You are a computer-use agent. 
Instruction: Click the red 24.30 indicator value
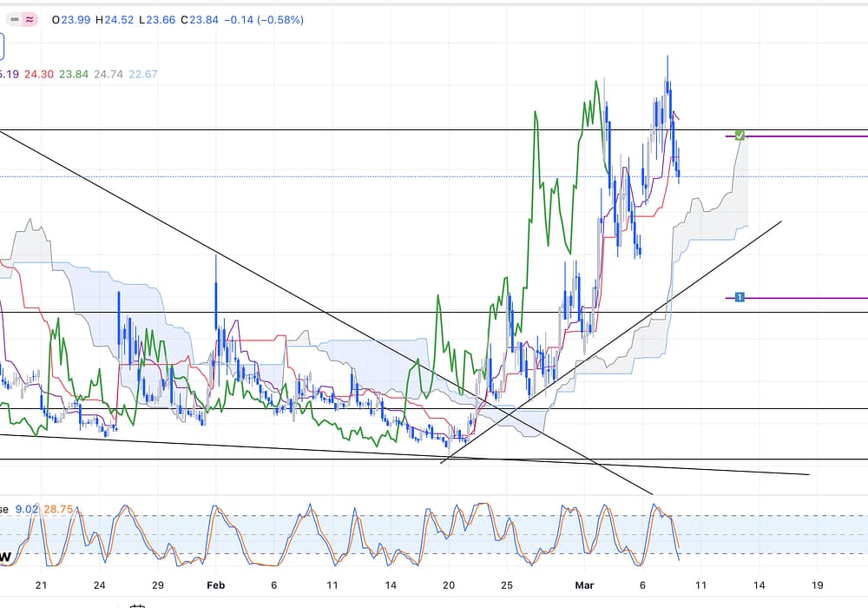38,75
